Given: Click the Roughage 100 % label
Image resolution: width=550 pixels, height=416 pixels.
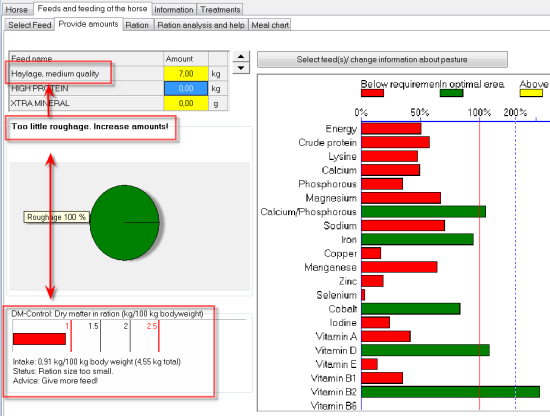Looking at the screenshot, I should (56, 217).
